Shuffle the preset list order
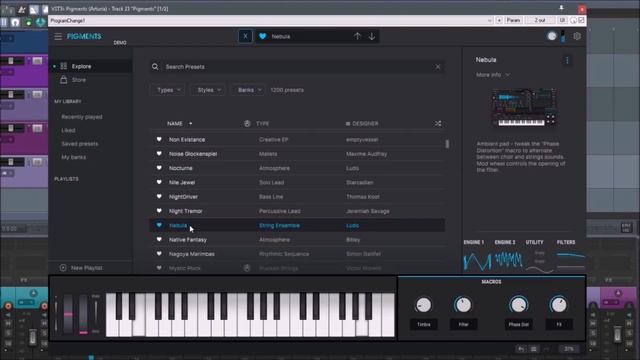This screenshot has width=640, height=360. pyautogui.click(x=438, y=124)
